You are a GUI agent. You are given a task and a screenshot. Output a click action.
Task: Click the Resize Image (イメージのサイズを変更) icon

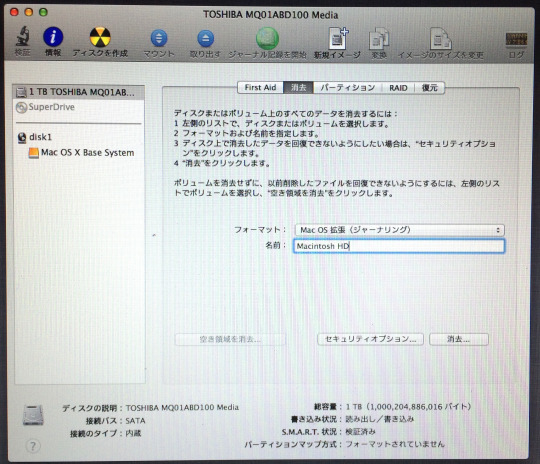click(440, 39)
